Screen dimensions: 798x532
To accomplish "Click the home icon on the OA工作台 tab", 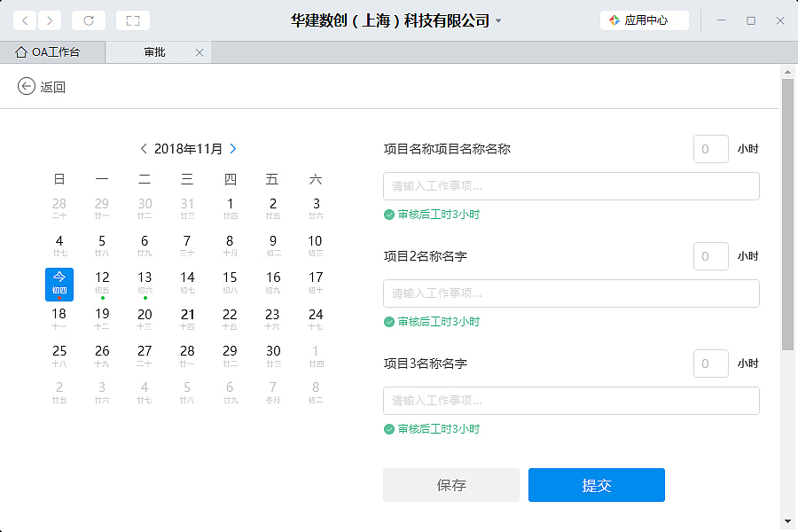I will (x=20, y=52).
